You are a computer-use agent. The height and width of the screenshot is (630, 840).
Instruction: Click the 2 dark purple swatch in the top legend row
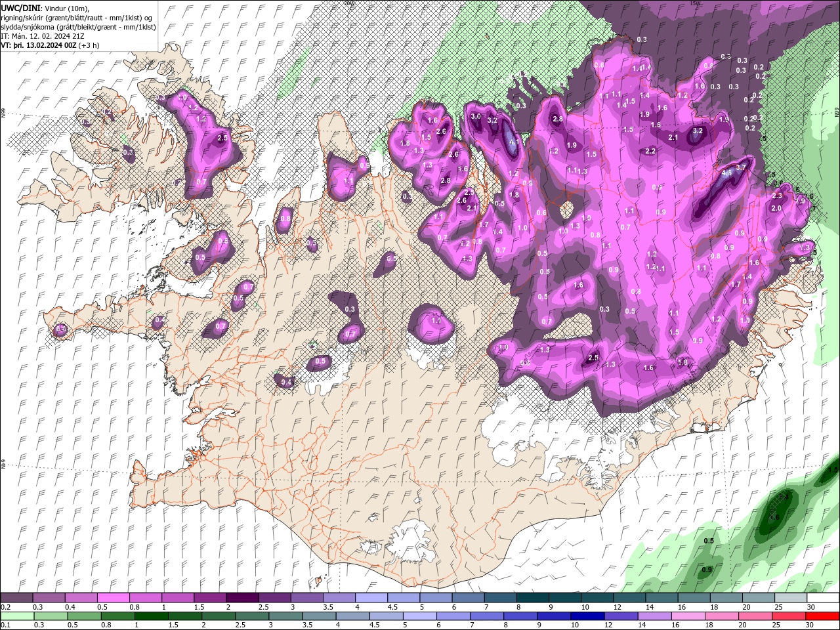(x=242, y=598)
